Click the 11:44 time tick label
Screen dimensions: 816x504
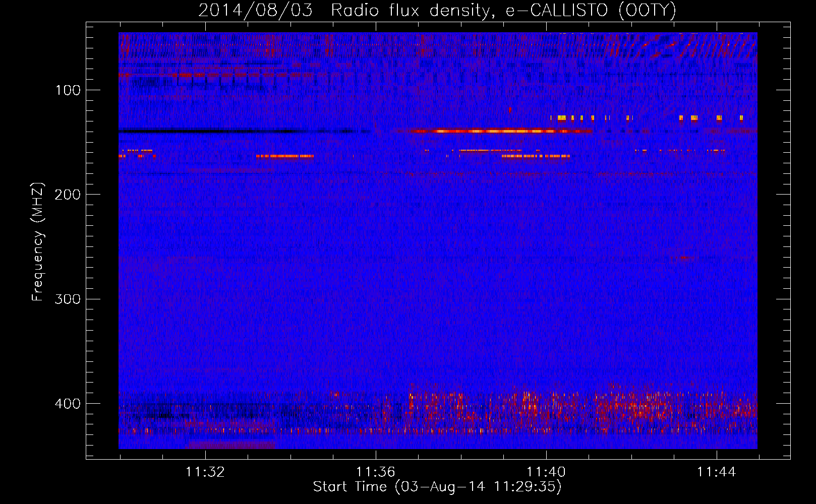click(717, 472)
